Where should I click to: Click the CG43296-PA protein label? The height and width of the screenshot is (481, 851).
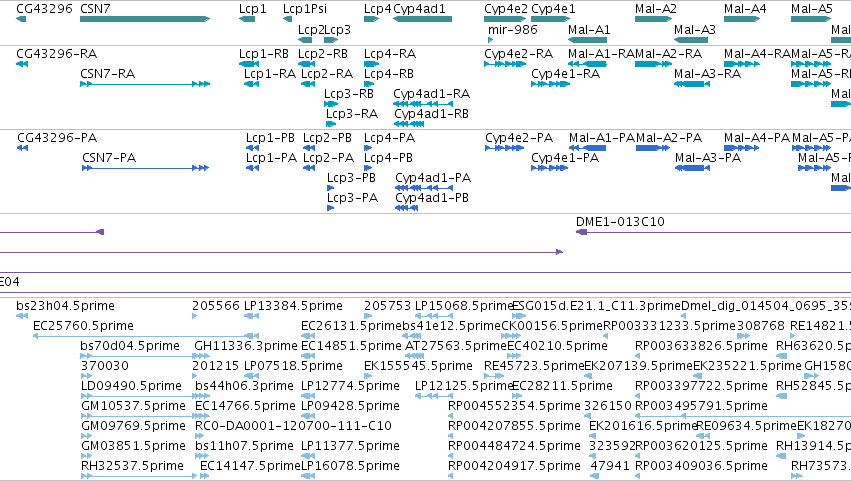point(57,138)
